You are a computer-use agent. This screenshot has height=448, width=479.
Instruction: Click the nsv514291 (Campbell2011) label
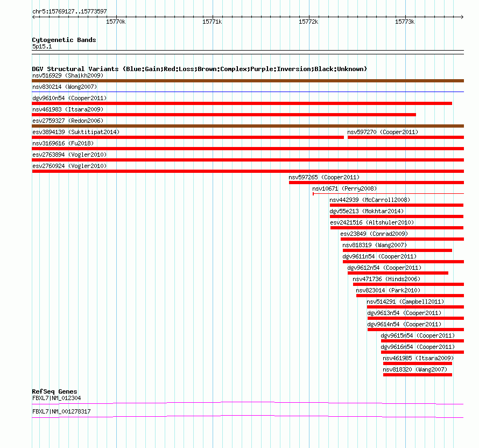tap(405, 302)
